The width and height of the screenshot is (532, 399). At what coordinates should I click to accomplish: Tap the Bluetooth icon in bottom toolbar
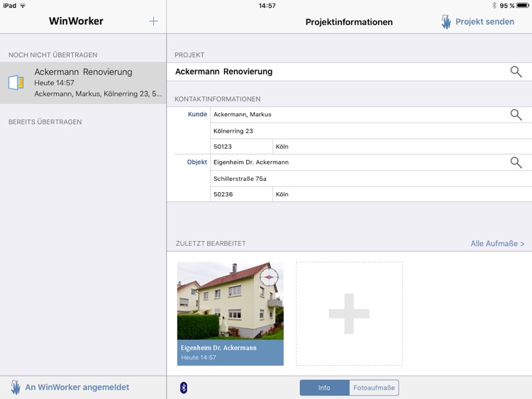tap(184, 388)
